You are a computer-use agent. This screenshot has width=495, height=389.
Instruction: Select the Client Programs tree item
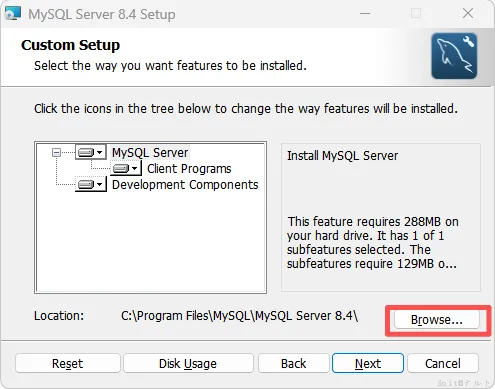tap(189, 169)
